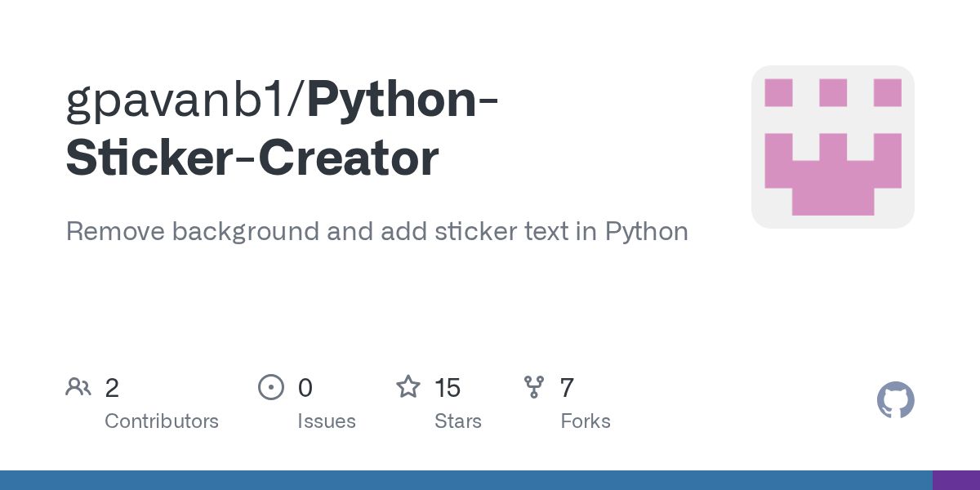Click the fork icon next to 7
This screenshot has height=490, width=980.
tap(534, 387)
